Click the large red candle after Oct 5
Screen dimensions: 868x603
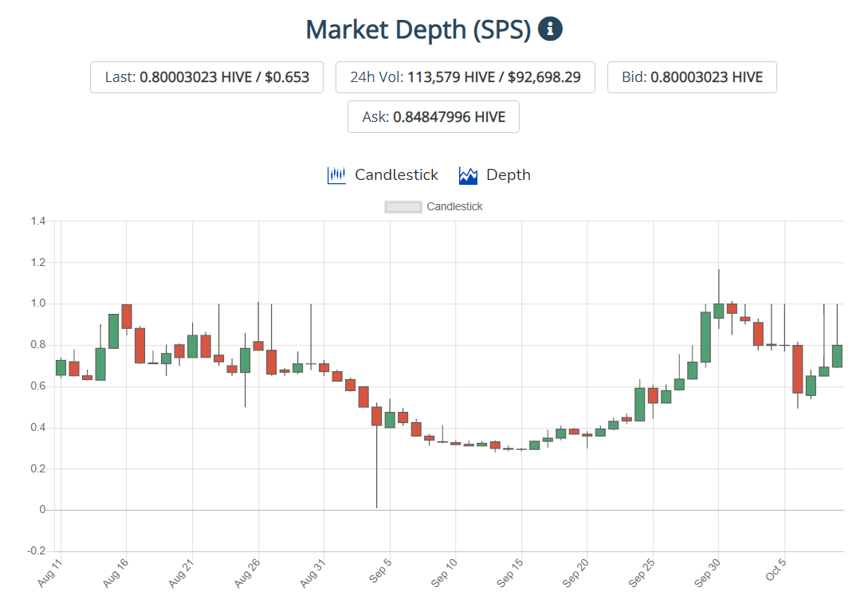pos(798,369)
